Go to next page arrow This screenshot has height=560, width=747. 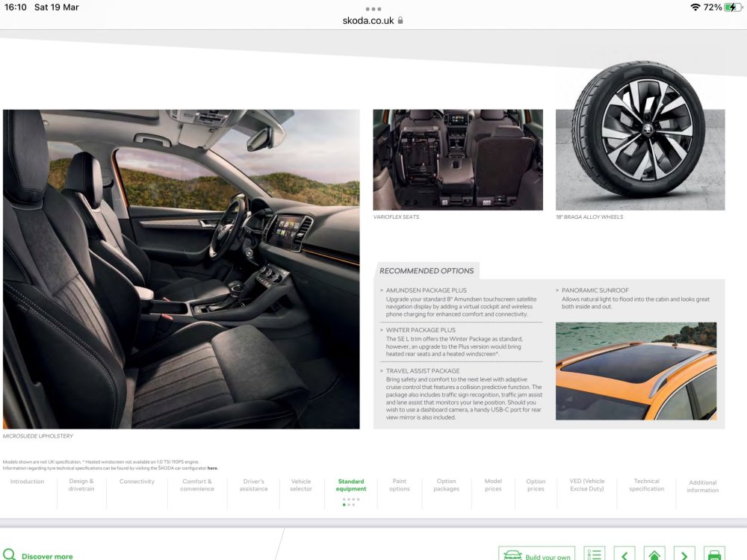[x=684, y=554]
